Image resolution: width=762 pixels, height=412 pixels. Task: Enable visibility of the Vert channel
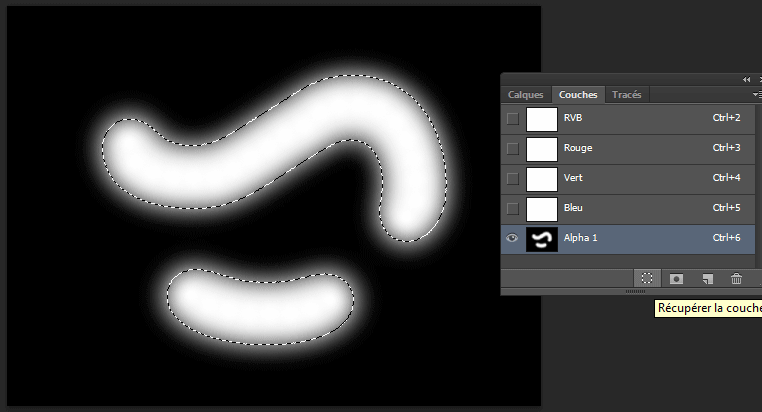tap(512, 179)
